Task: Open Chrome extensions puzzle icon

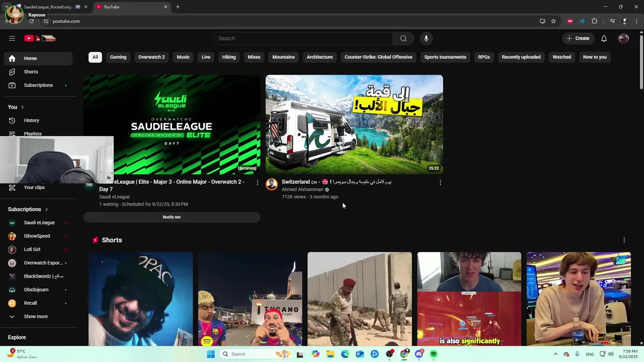Action: (x=594, y=21)
